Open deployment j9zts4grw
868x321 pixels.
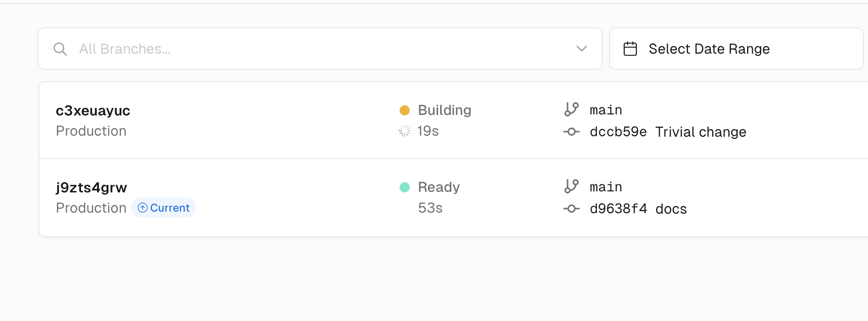click(92, 187)
